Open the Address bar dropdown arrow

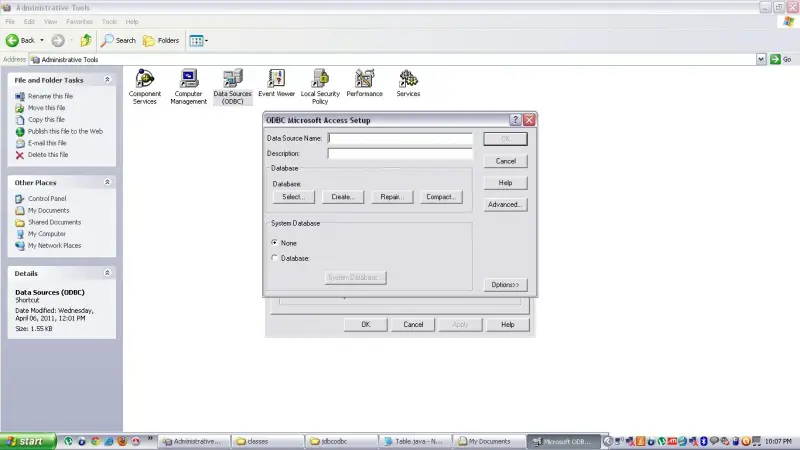761,59
